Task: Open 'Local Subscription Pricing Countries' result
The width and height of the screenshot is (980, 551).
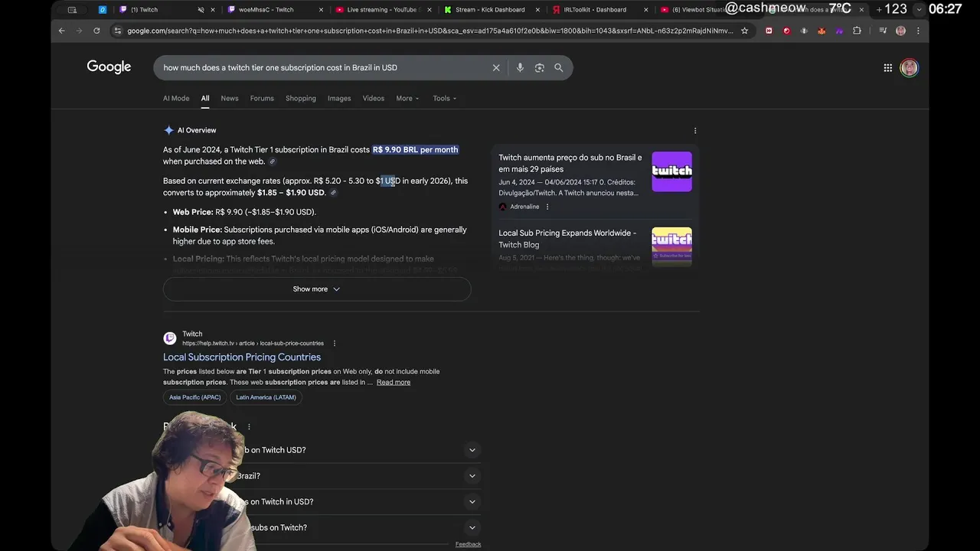Action: click(242, 357)
